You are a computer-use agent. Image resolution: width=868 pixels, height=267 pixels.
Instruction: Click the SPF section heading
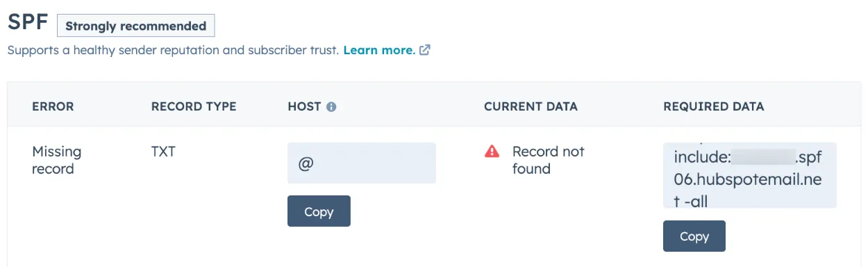[28, 23]
